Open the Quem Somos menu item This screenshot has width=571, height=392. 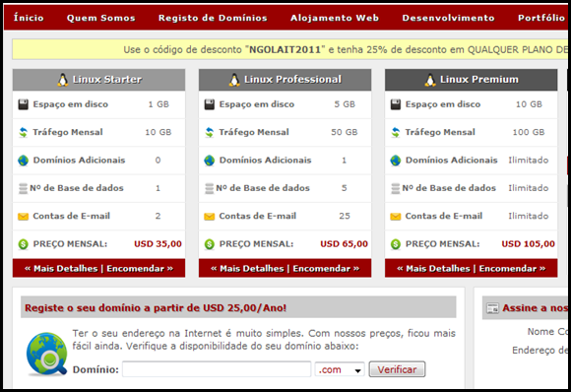[x=100, y=18]
